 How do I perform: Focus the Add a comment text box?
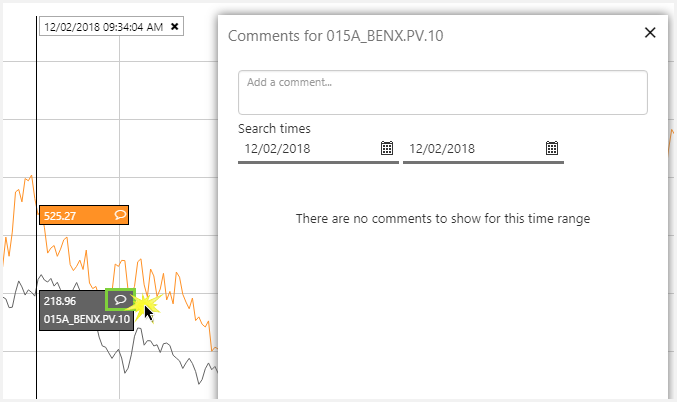(x=442, y=92)
